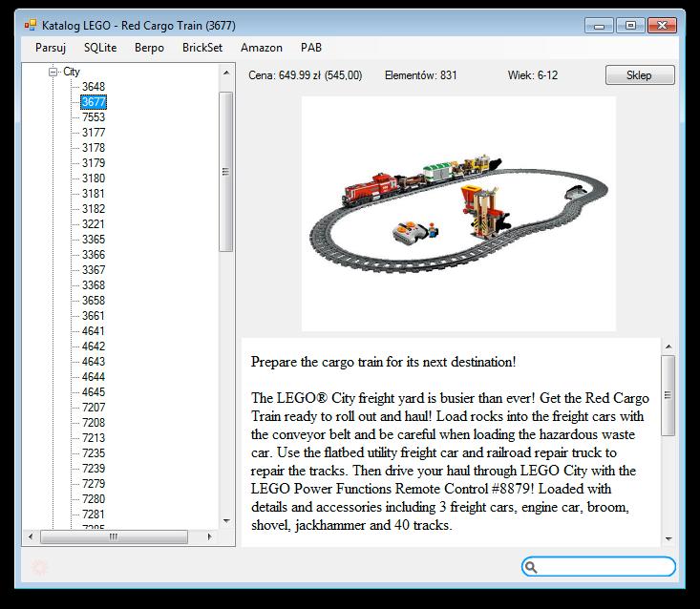Screen dimensions: 700x609
Task: Select set 3182 in the tree
Action: pyautogui.click(x=94, y=209)
